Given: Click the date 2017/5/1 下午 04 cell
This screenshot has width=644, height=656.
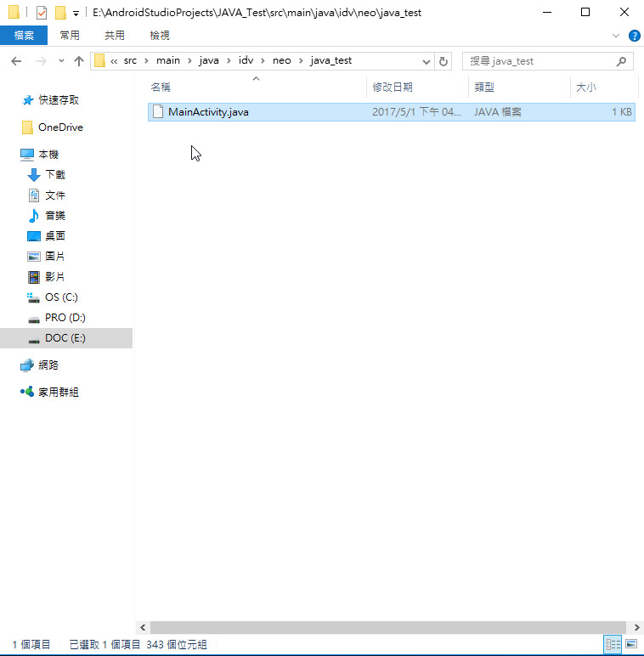Looking at the screenshot, I should pyautogui.click(x=416, y=112).
